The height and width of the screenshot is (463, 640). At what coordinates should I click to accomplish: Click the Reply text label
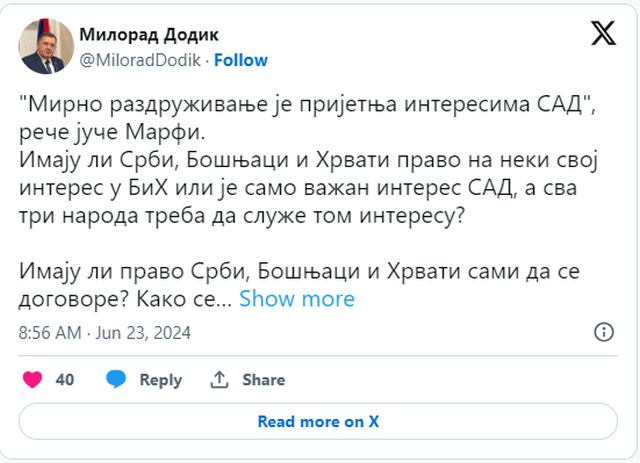160,380
